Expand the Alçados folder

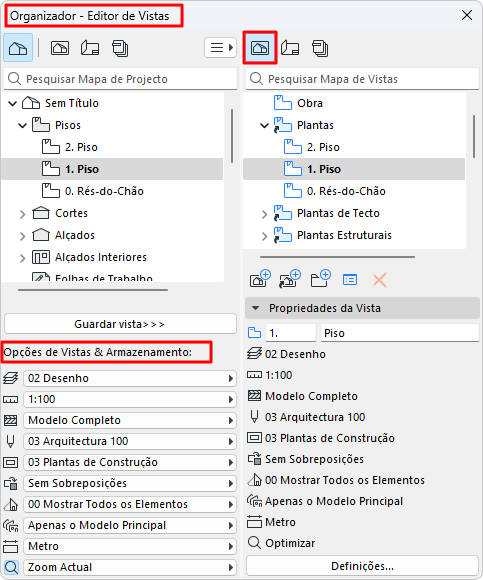pos(23,235)
